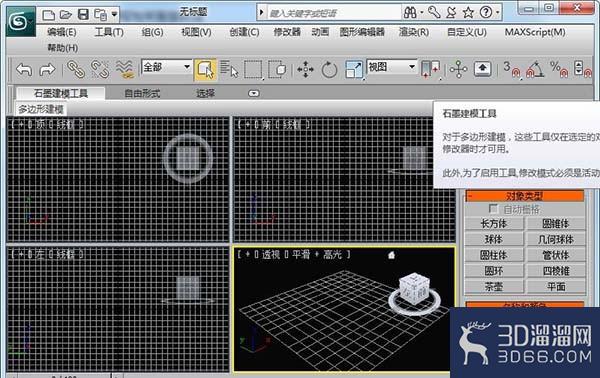
Task: Expand quick access toolbar dropdown arrow
Action: click(114, 15)
